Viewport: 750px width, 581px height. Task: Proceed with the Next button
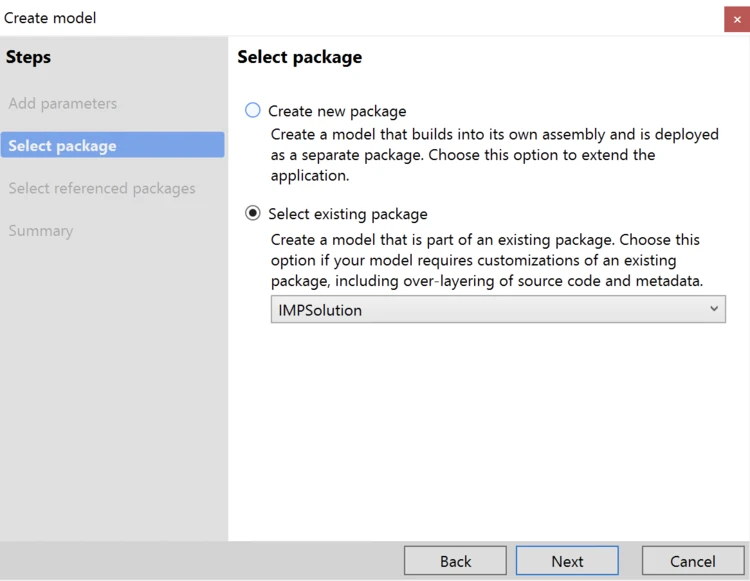(x=567, y=561)
